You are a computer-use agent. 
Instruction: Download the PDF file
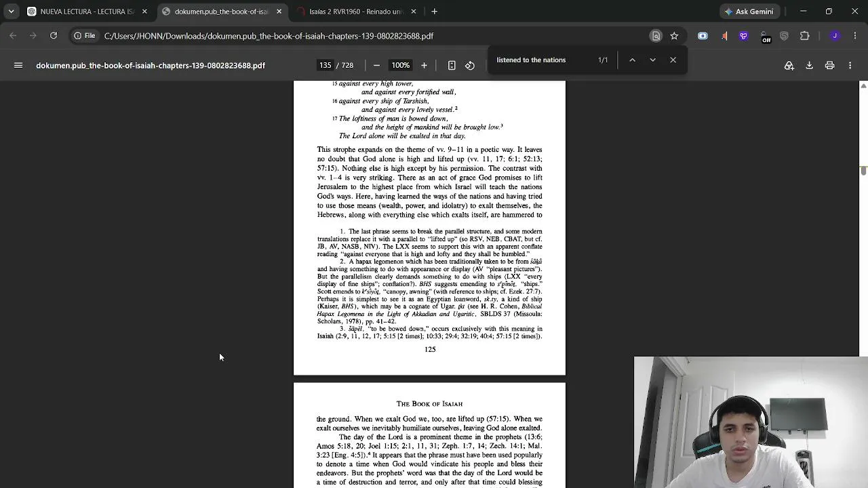[809, 65]
